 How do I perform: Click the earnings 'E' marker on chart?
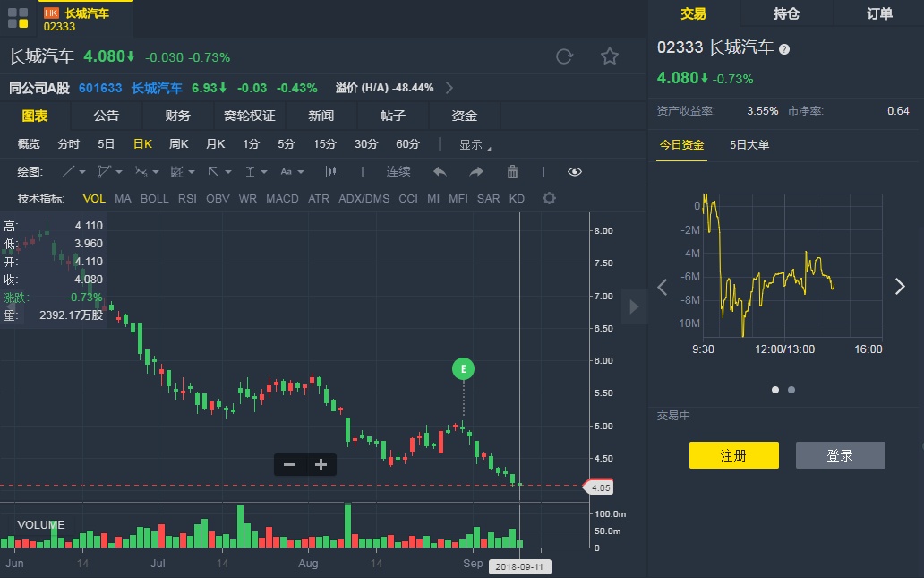coord(463,368)
